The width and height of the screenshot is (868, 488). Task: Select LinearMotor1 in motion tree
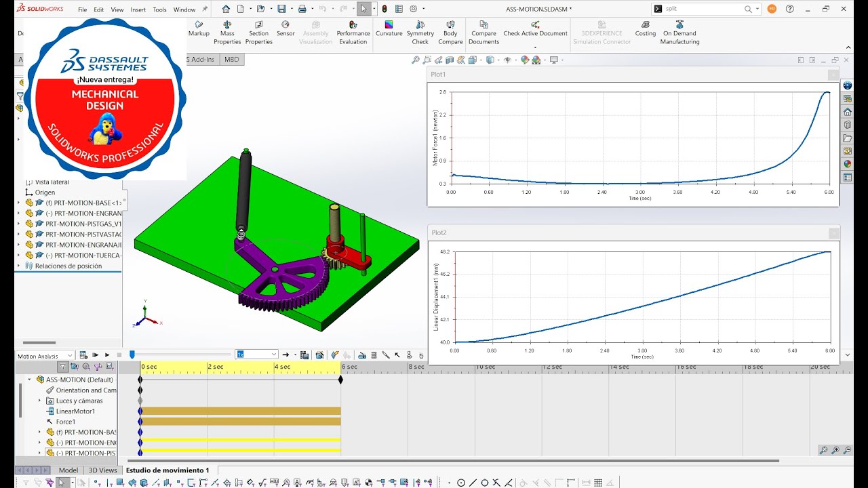75,411
